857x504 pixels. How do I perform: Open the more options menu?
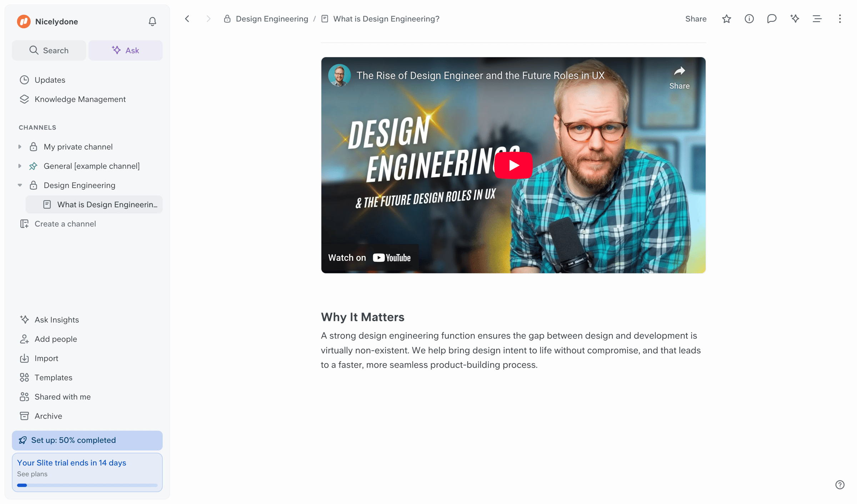click(x=840, y=19)
